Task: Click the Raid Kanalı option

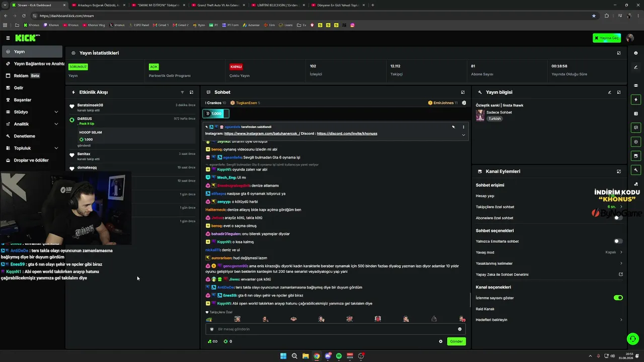Action: (485, 309)
